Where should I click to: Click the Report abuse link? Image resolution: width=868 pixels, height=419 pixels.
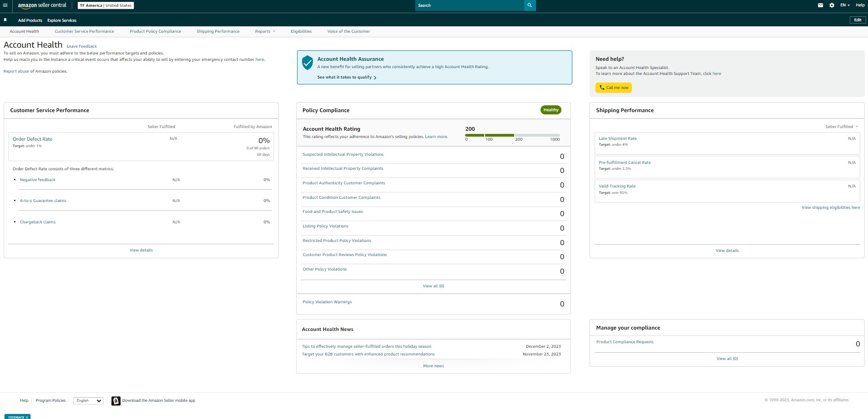(x=16, y=71)
